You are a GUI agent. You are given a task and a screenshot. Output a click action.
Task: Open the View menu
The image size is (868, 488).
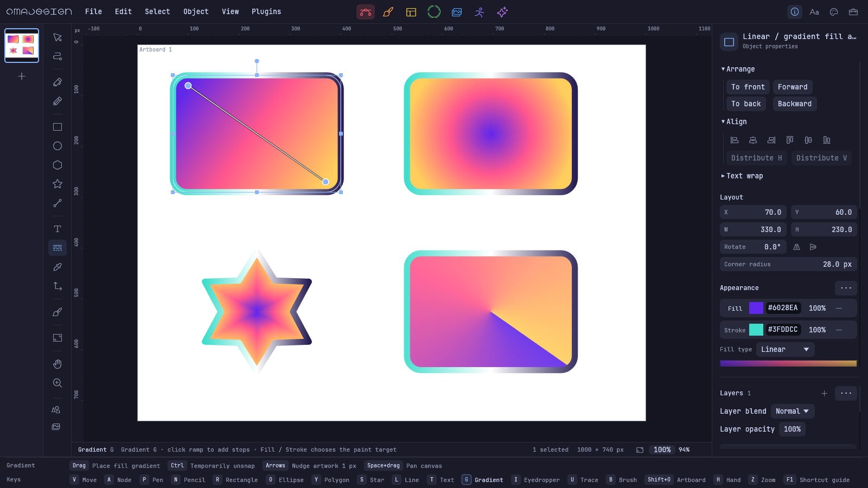pyautogui.click(x=230, y=11)
